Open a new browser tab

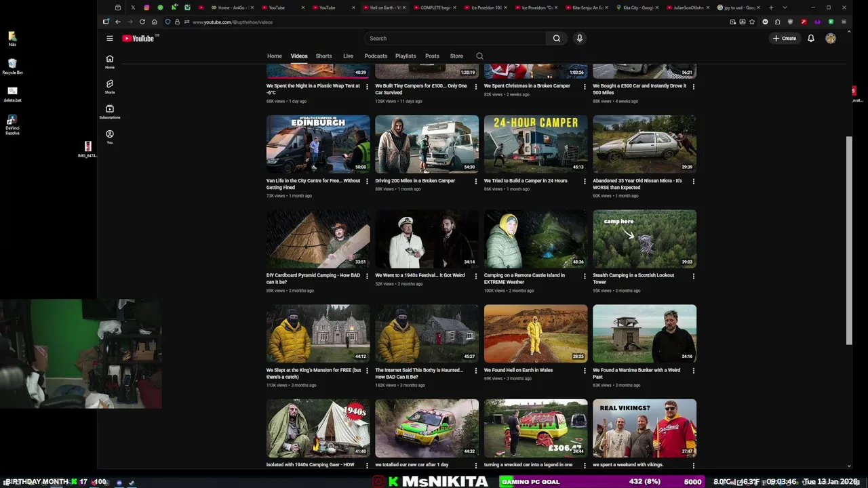coord(771,7)
